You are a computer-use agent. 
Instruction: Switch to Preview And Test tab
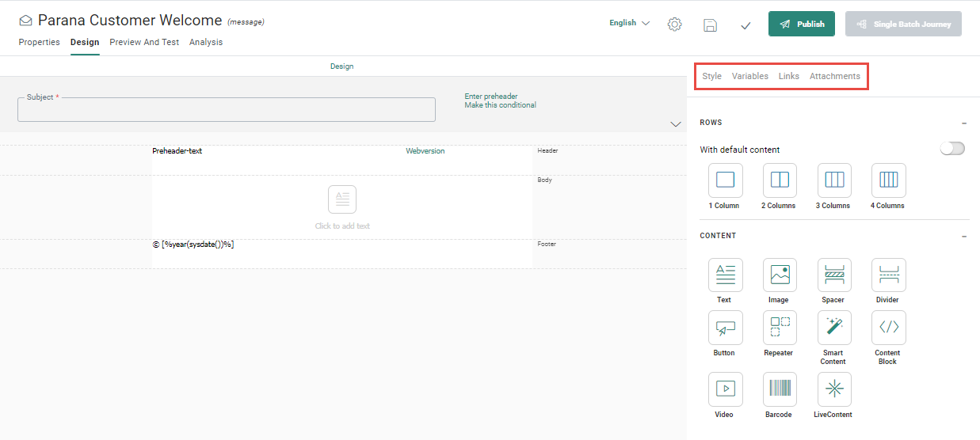click(144, 43)
